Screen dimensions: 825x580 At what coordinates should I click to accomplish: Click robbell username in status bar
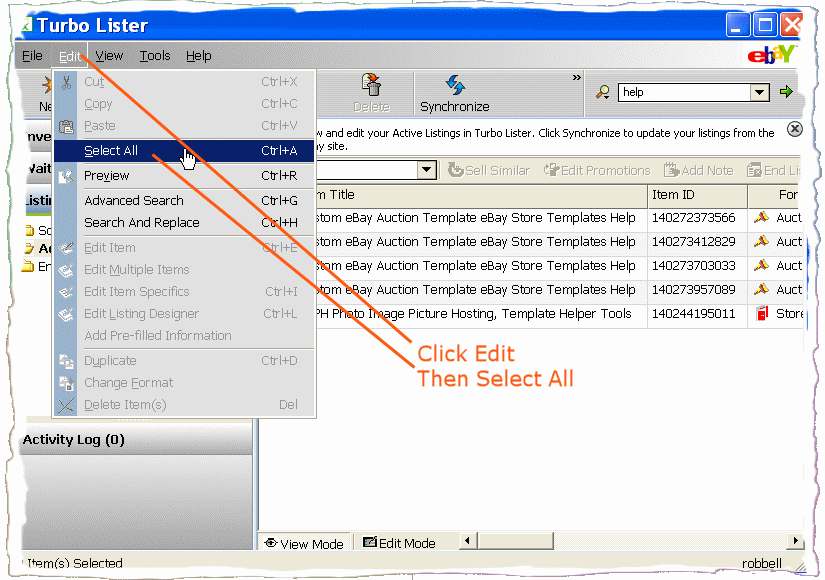(761, 564)
